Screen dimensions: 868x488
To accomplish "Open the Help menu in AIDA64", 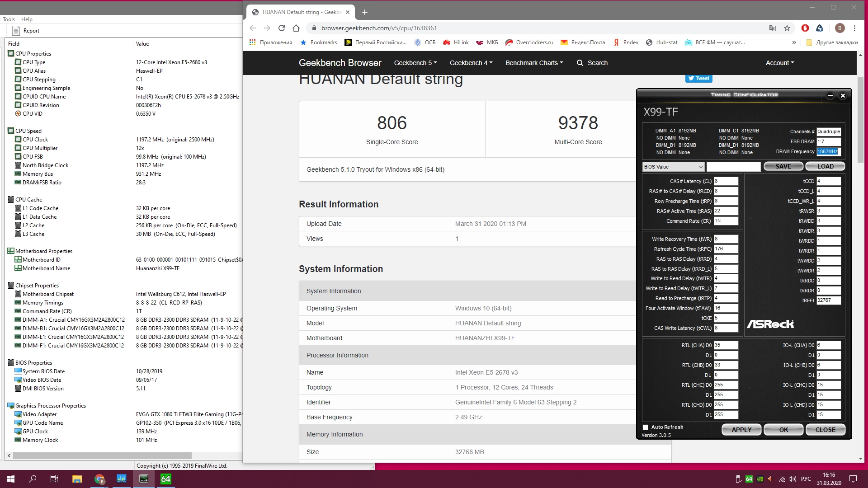I will (x=27, y=19).
